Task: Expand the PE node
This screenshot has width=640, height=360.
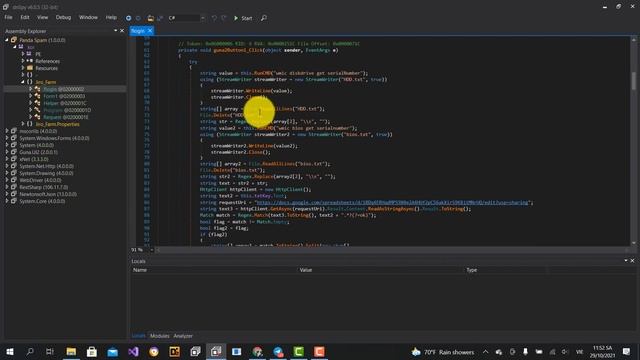Action: pyautogui.click(x=23, y=54)
